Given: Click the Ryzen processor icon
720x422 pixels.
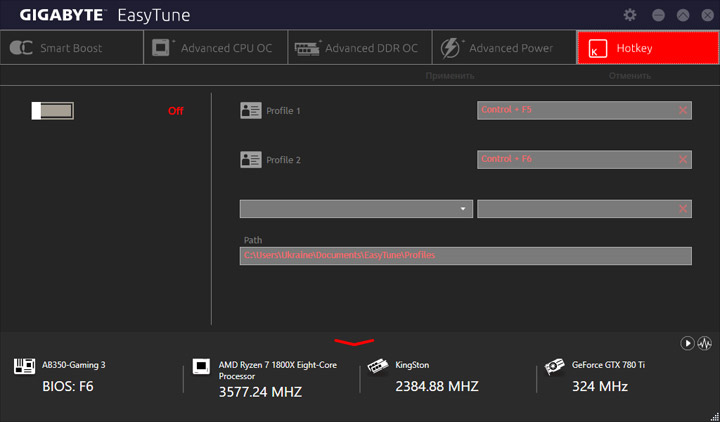Looking at the screenshot, I should 201,366.
